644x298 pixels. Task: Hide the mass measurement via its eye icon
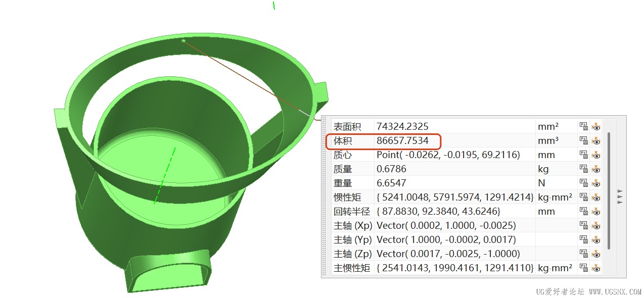(596, 169)
